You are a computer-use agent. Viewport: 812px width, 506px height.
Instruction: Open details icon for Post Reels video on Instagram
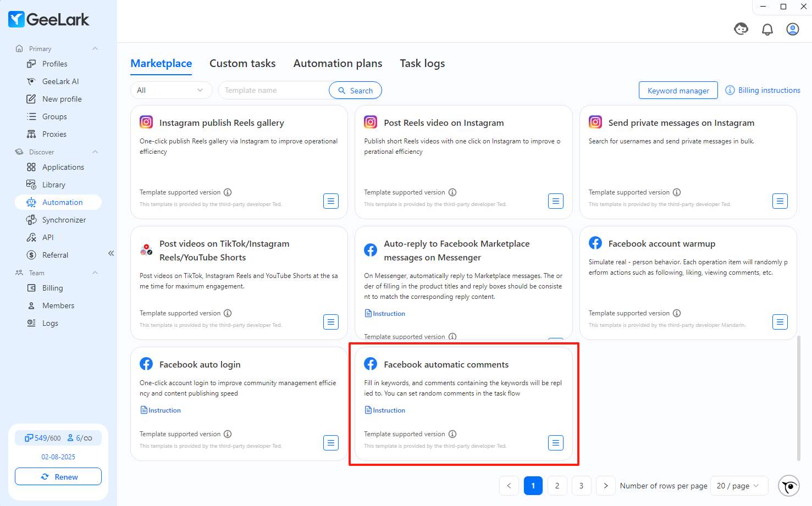click(556, 201)
